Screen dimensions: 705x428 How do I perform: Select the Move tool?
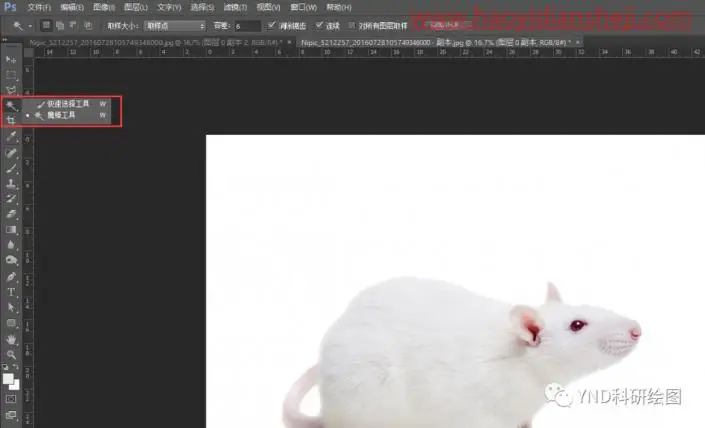pos(11,59)
